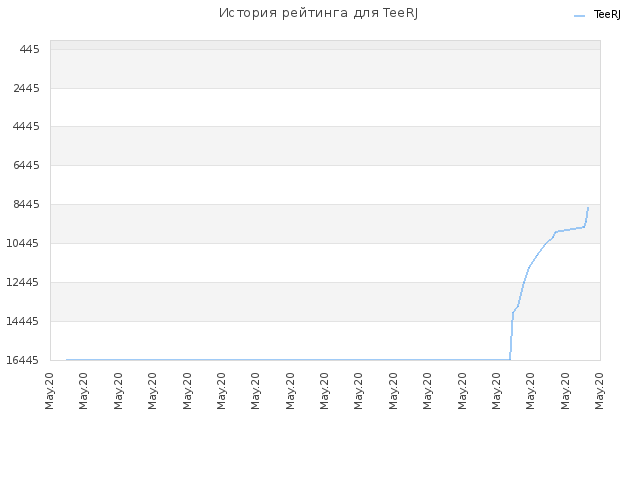Click the last May.20 x-axis label
The image size is (640, 480).
pos(599,391)
